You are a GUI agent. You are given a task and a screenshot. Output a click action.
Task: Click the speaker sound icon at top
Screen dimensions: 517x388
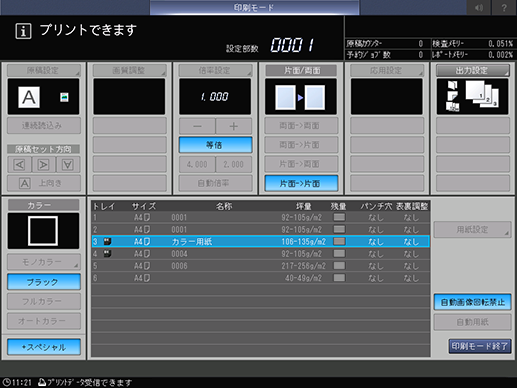478,7
